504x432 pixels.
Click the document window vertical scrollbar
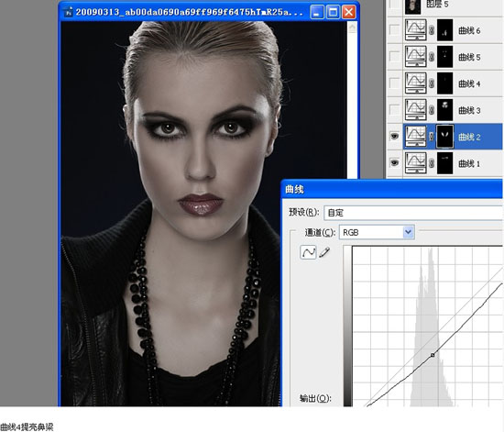(x=352, y=100)
